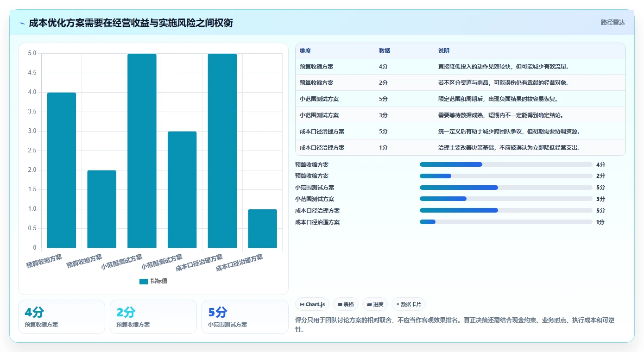The height and width of the screenshot is (352, 644).
Task: Click the page title 成本优化方案需要在经营收益
Action: 131,23
